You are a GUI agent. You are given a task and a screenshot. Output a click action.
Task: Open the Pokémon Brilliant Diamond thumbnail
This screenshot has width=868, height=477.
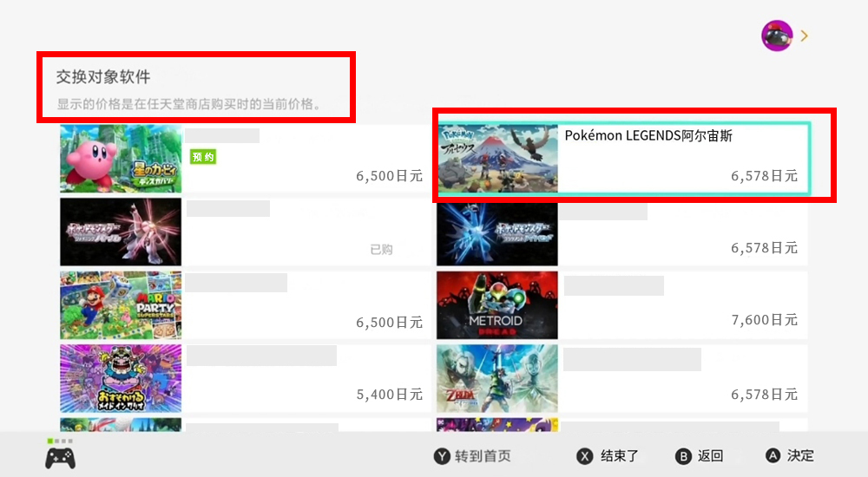[x=497, y=234]
